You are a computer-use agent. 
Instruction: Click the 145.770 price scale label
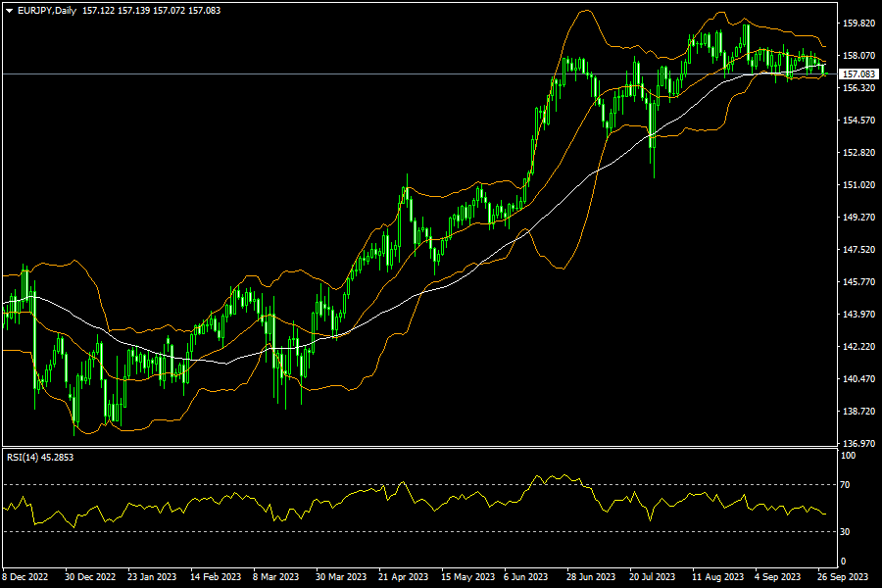[x=858, y=282]
